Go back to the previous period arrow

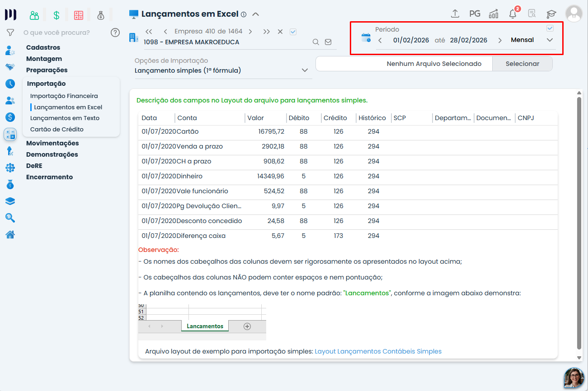point(380,40)
